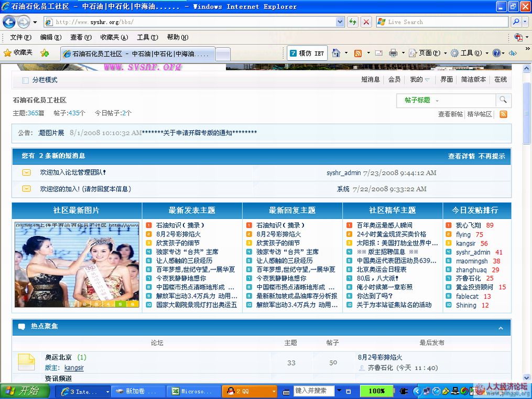The height and width of the screenshot is (399, 532).
Task: Click the IE Forward navigation button
Action: pyautogui.click(x=24, y=22)
